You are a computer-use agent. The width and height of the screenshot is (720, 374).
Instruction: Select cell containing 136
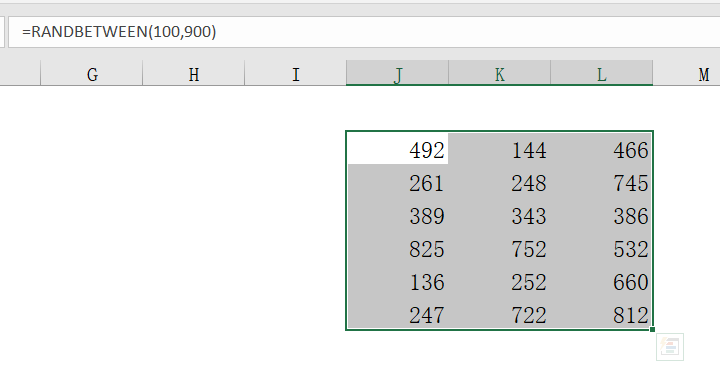click(398, 280)
